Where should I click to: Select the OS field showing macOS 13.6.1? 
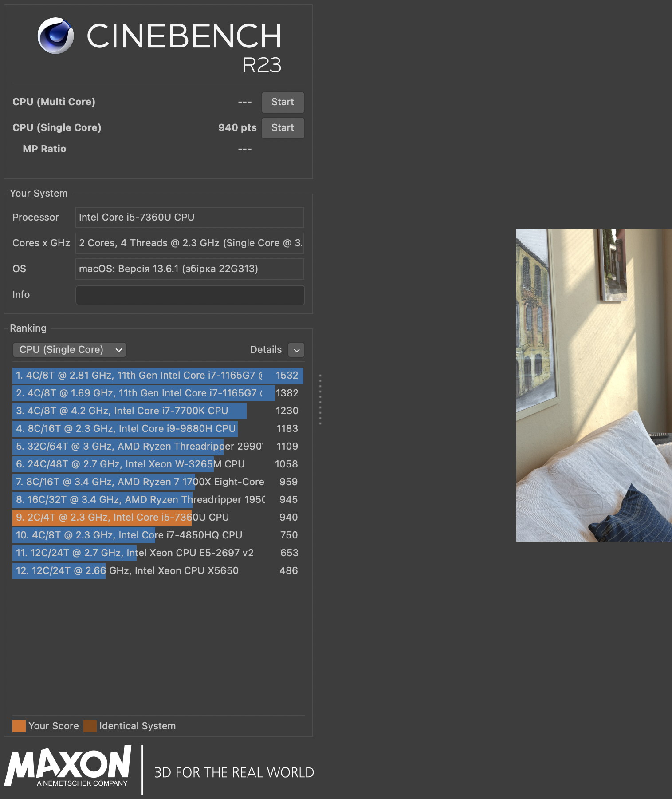(x=190, y=269)
